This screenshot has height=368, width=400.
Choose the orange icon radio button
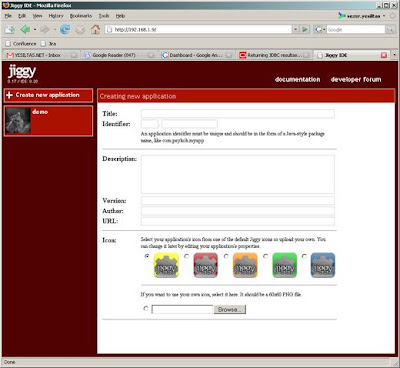[x=226, y=256]
